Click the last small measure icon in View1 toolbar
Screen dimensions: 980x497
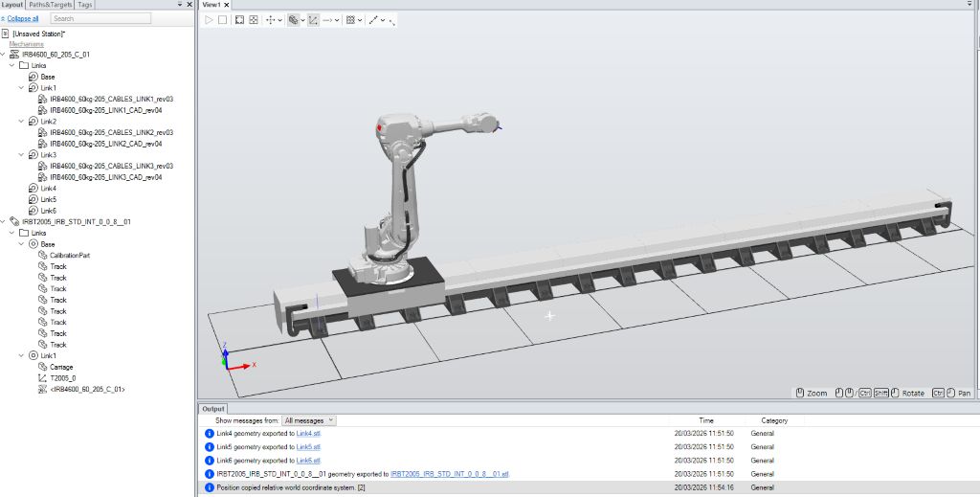[391, 21]
